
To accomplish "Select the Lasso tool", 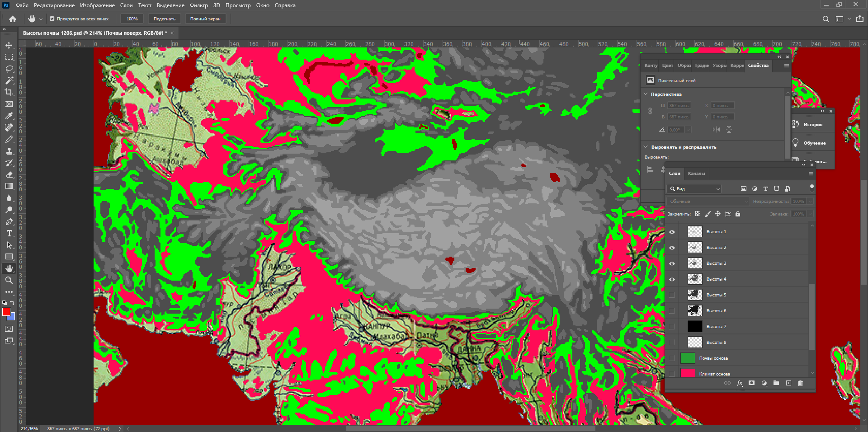I will point(9,69).
